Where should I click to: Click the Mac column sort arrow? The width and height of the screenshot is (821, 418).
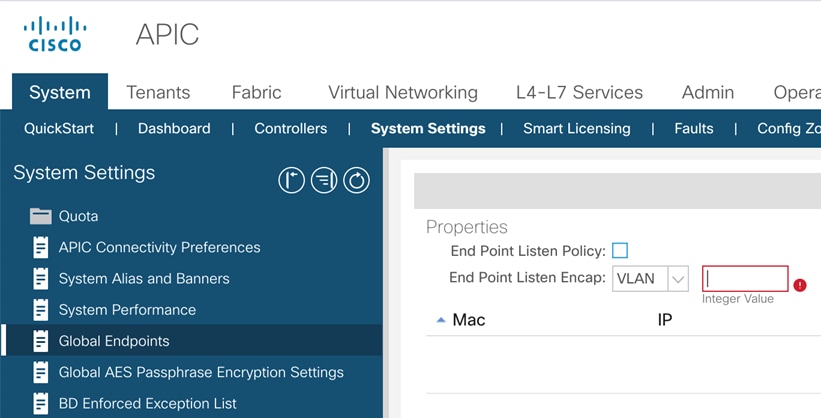(441, 320)
